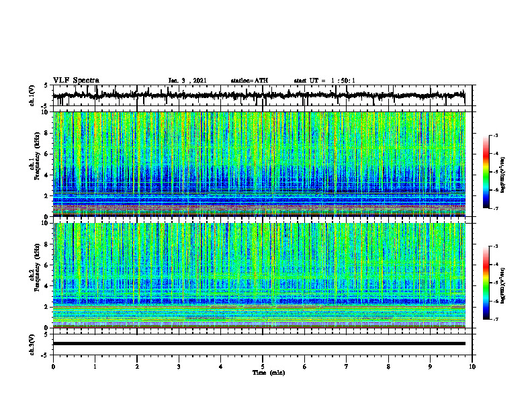The height and width of the screenshot is (411, 532).
Task: Select the ch.2 "Frequency (kHz)" axis label
Action: coord(37,267)
